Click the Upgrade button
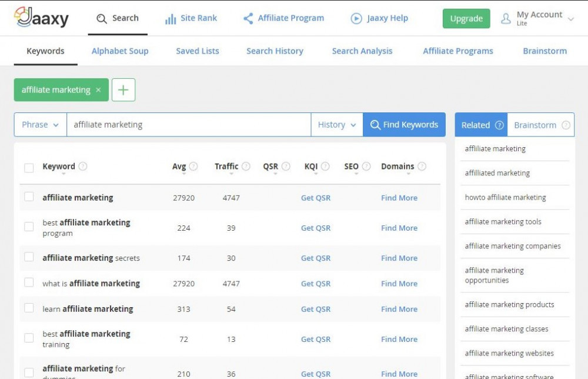588x379 pixels. [466, 18]
